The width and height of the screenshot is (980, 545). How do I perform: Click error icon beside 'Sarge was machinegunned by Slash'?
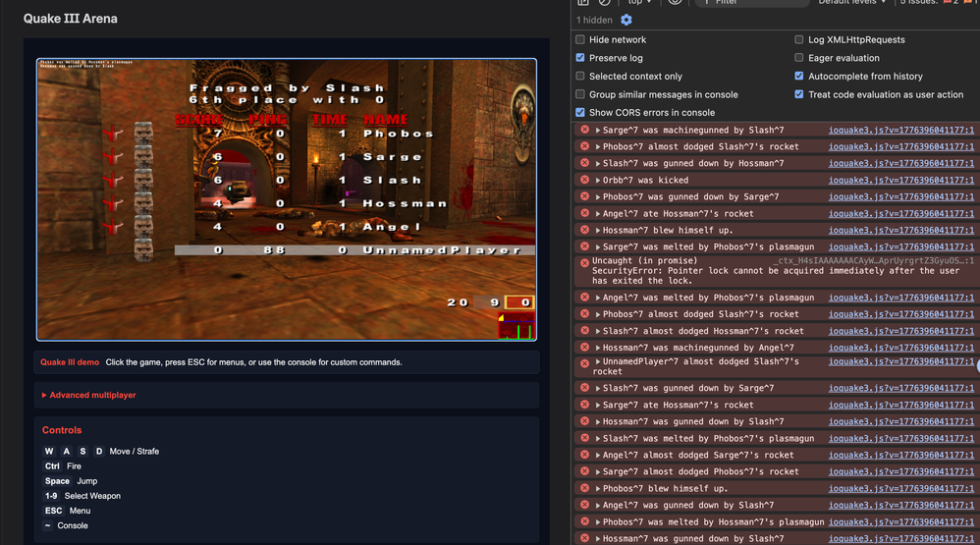(584, 130)
